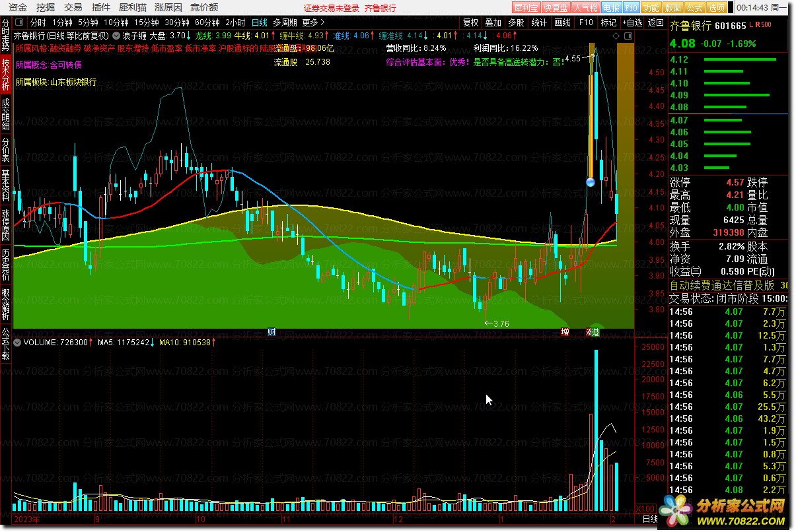Open the 公式 title bar button

(694, 8)
